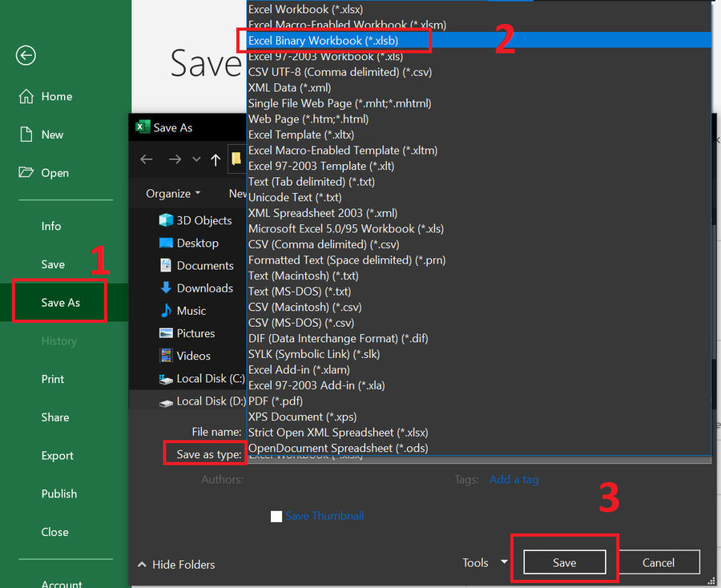721x588 pixels.
Task: Click the dialog Save button
Action: pos(565,562)
